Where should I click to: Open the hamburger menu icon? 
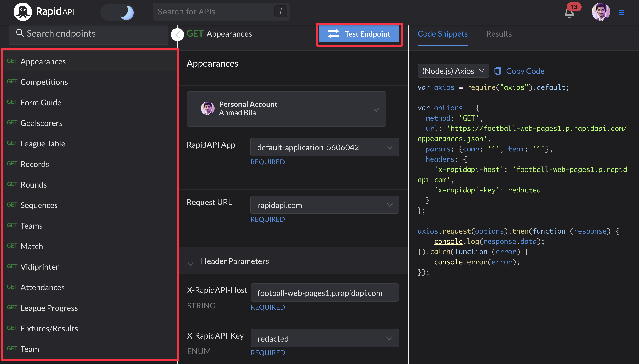(621, 12)
